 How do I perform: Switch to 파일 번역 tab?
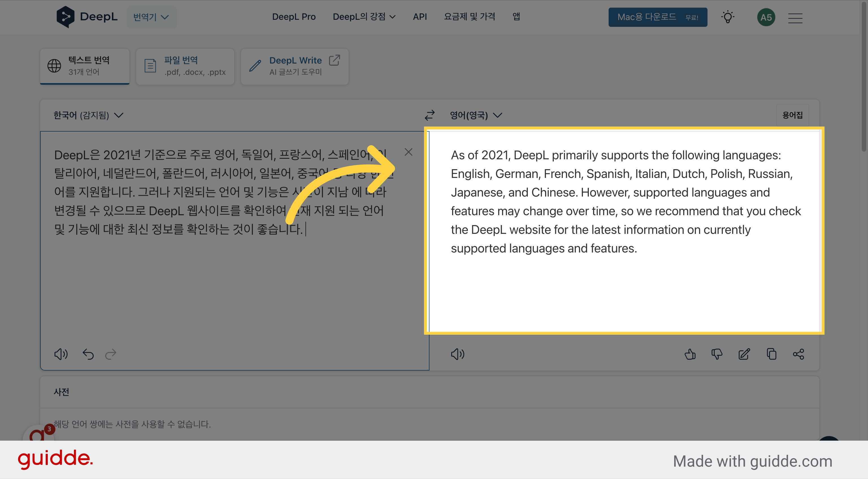click(x=185, y=66)
